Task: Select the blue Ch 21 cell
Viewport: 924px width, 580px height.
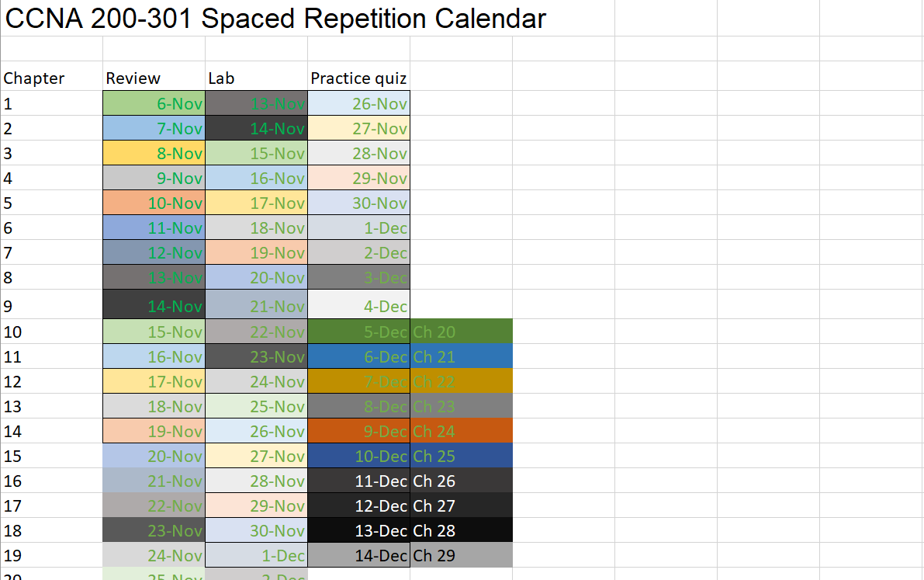Action: click(x=461, y=356)
